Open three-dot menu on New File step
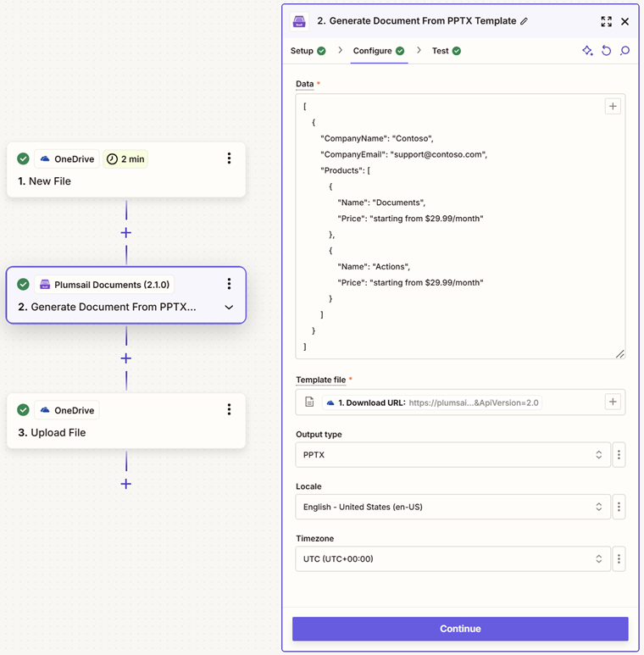This screenshot has width=644, height=655. coord(229,158)
